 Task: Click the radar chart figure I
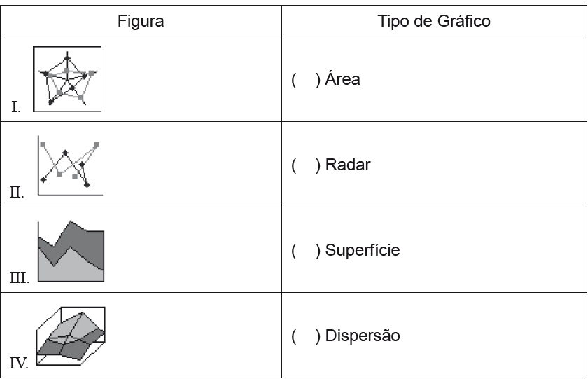[x=67, y=78]
